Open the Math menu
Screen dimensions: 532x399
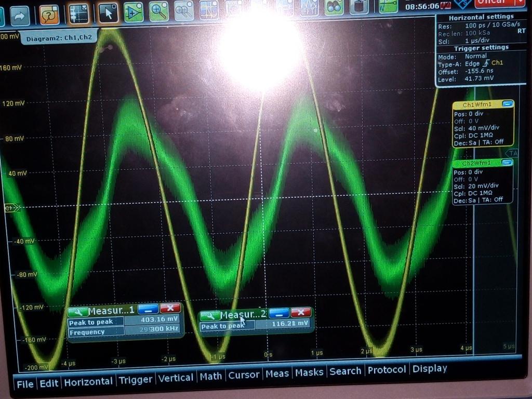211,376
